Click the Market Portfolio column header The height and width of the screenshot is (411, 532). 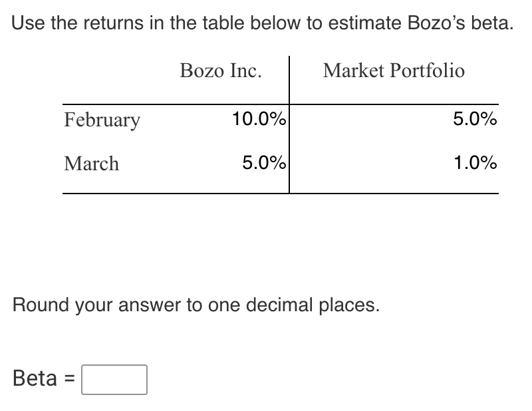coord(394,70)
